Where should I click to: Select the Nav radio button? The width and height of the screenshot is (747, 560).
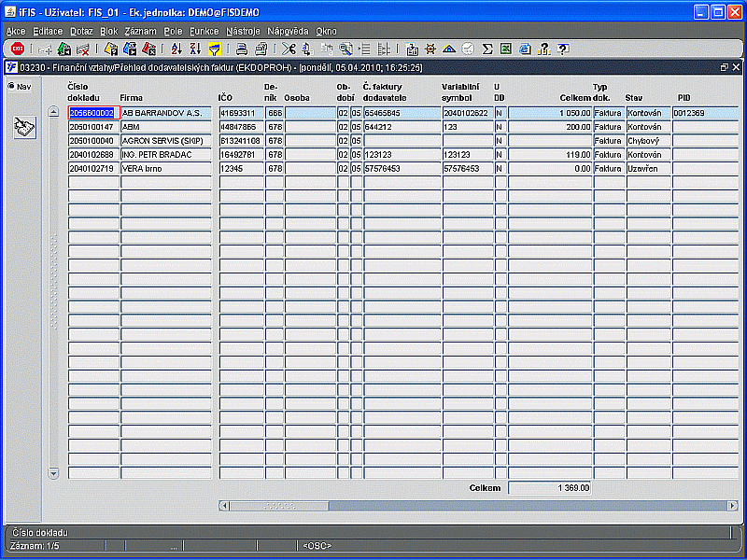[11, 87]
